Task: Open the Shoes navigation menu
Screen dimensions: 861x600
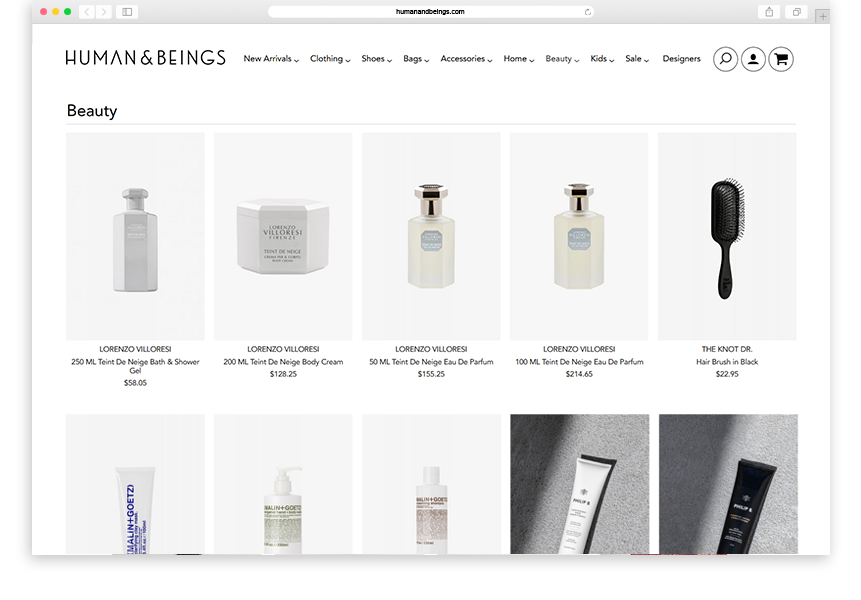Action: pyautogui.click(x=377, y=59)
